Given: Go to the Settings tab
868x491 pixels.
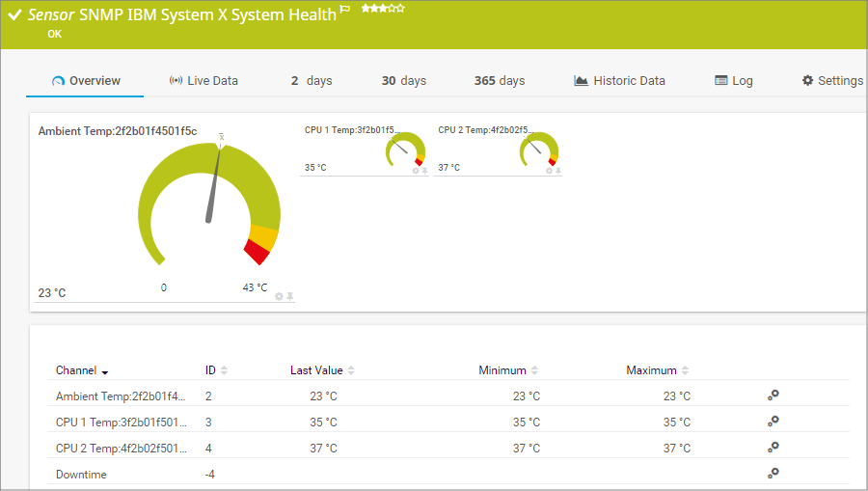Looking at the screenshot, I should 832,81.
